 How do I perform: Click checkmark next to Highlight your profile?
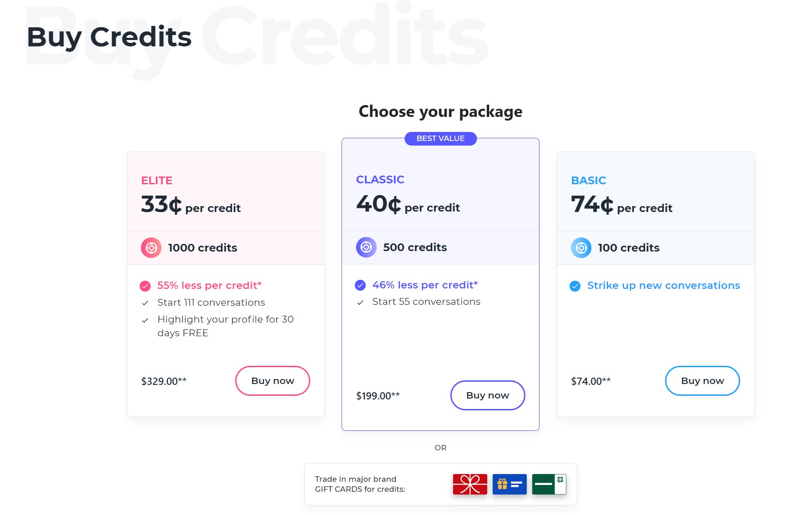(145, 320)
